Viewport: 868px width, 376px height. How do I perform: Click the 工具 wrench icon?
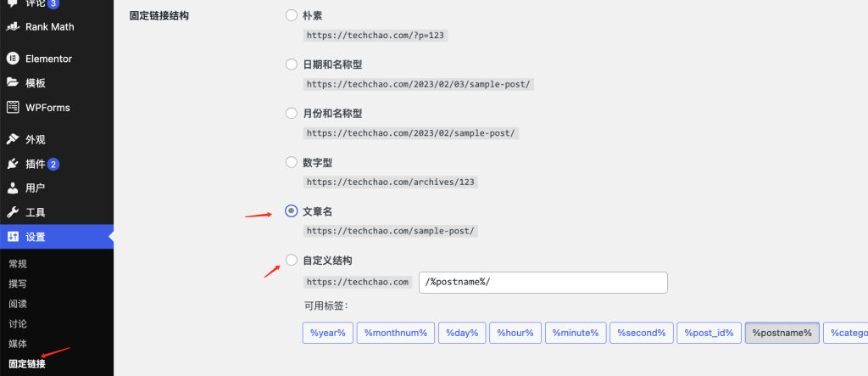click(13, 212)
